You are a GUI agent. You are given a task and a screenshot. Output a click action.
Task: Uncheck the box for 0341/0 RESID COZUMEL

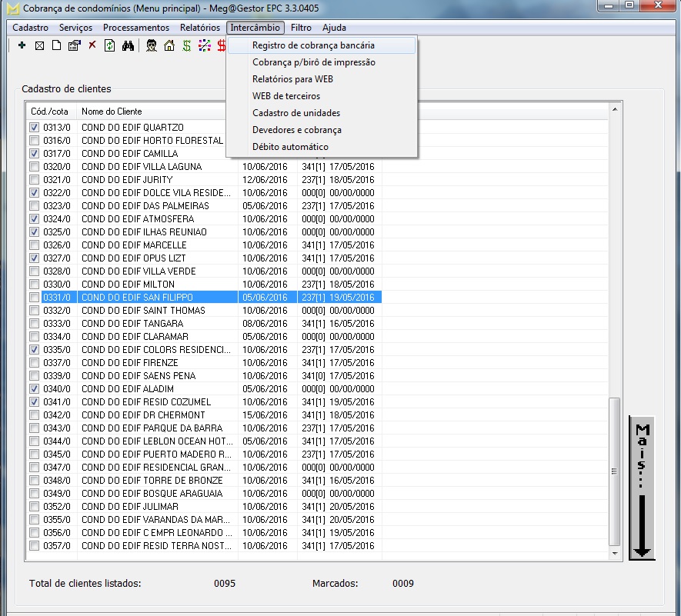tap(34, 402)
